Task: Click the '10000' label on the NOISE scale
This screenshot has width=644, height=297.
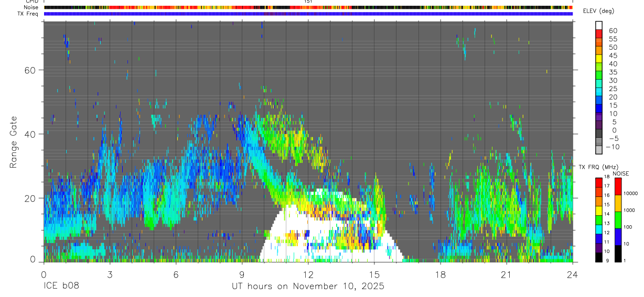Action: pyautogui.click(x=631, y=194)
